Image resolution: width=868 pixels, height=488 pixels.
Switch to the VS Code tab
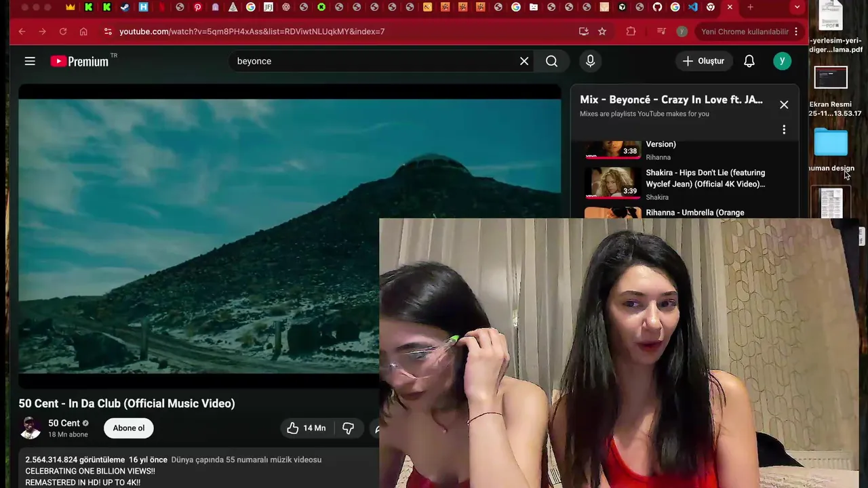click(x=692, y=7)
